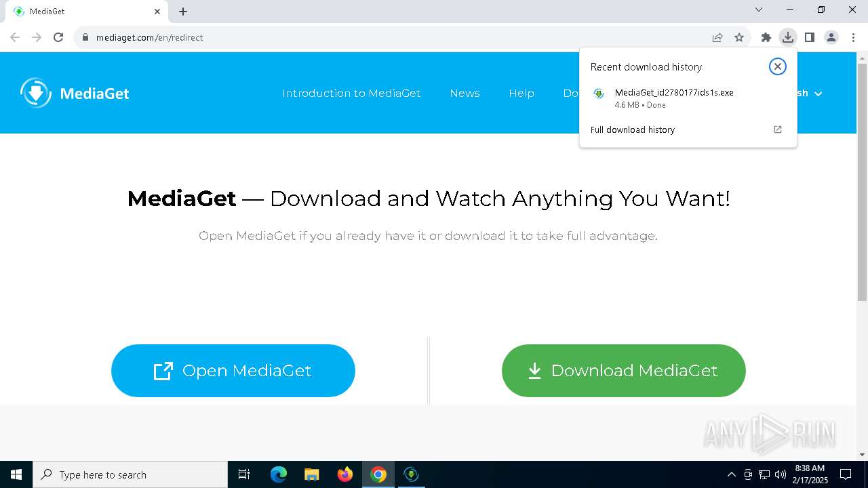
Task: Open the Windows Start menu
Action: coord(16,474)
